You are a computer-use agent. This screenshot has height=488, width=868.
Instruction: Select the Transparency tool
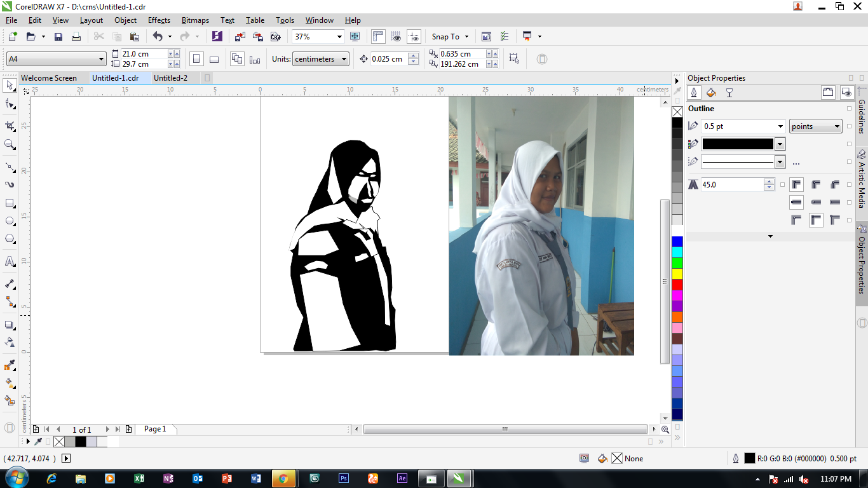pyautogui.click(x=10, y=342)
